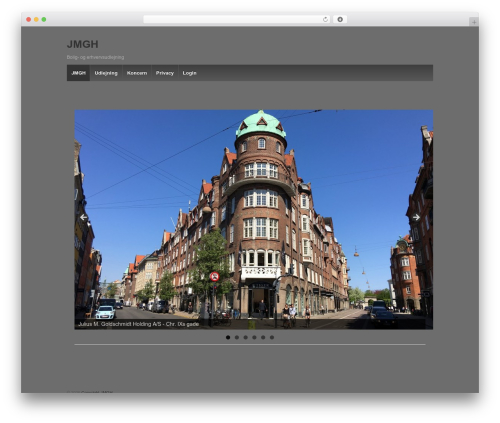Select the third slideshow dot
Screen dimensions: 500x423
pos(246,337)
